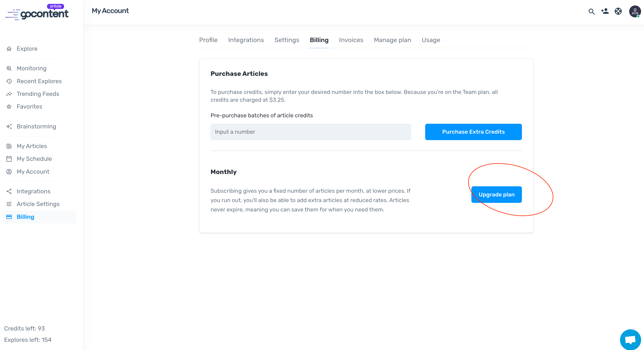The image size is (644, 350).
Task: Click the Favorites star icon
Action: [x=9, y=107]
